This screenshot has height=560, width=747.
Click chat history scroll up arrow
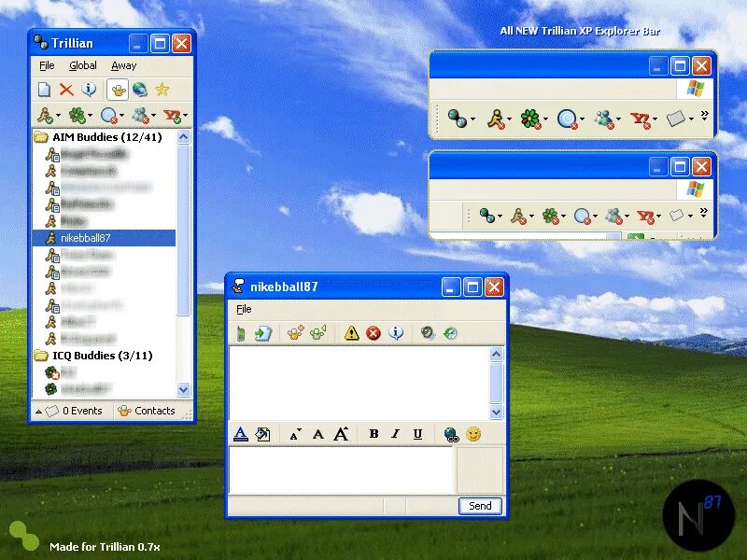click(x=496, y=355)
